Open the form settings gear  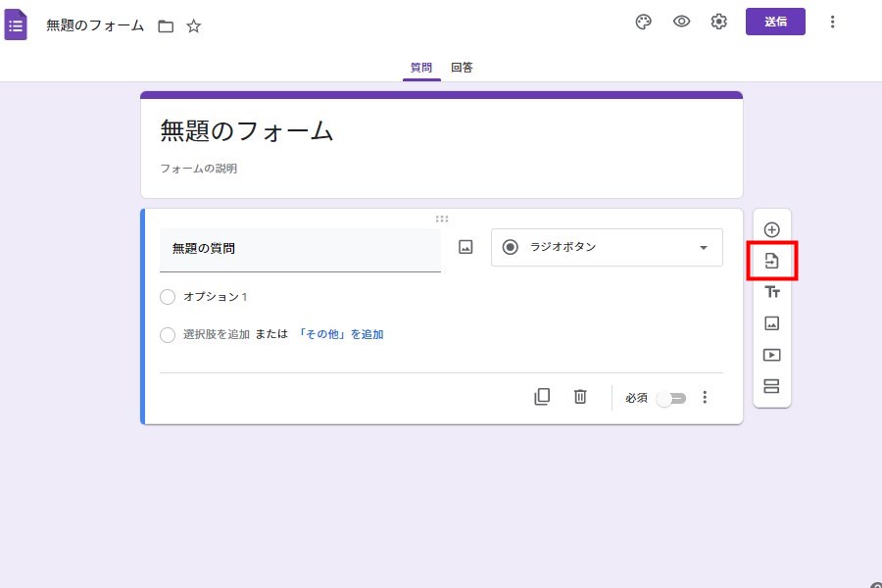pyautogui.click(x=719, y=23)
